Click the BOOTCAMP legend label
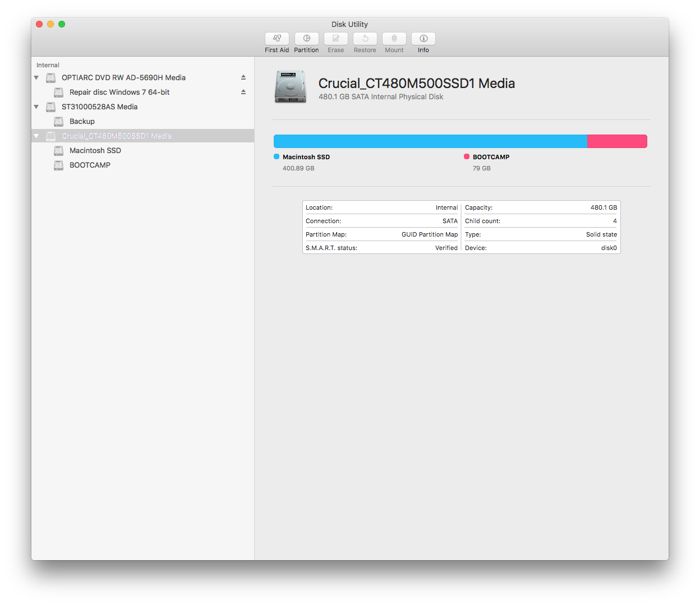 491,157
